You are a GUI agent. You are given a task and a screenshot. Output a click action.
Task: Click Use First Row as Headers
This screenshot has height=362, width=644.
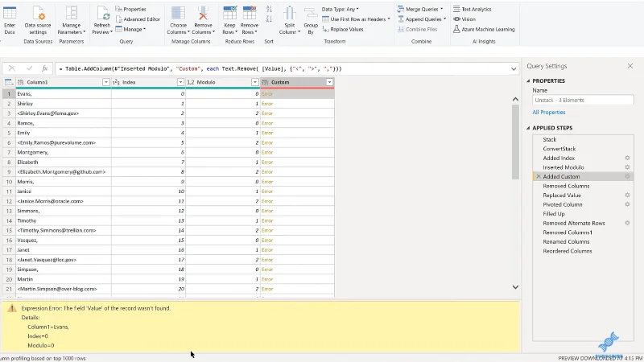click(356, 19)
